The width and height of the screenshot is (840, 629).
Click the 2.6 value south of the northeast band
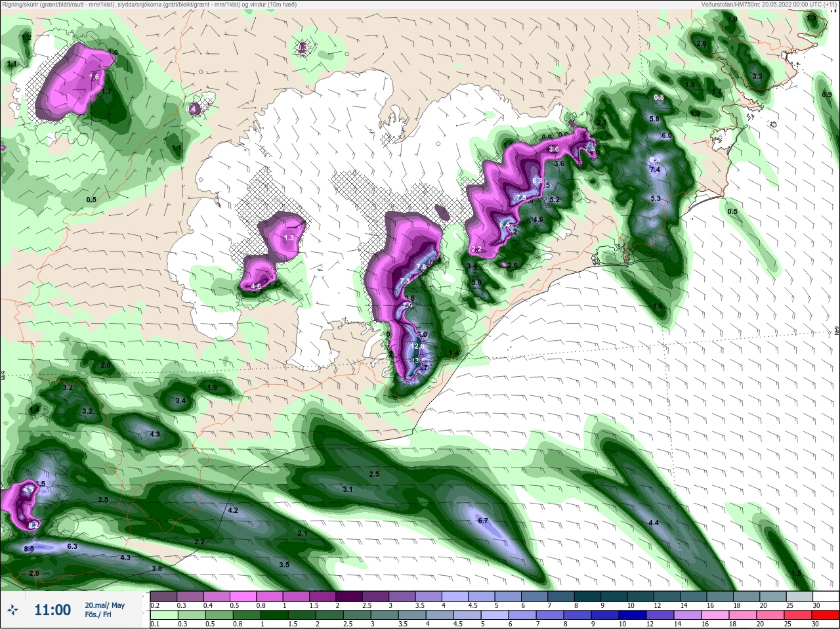[513, 265]
